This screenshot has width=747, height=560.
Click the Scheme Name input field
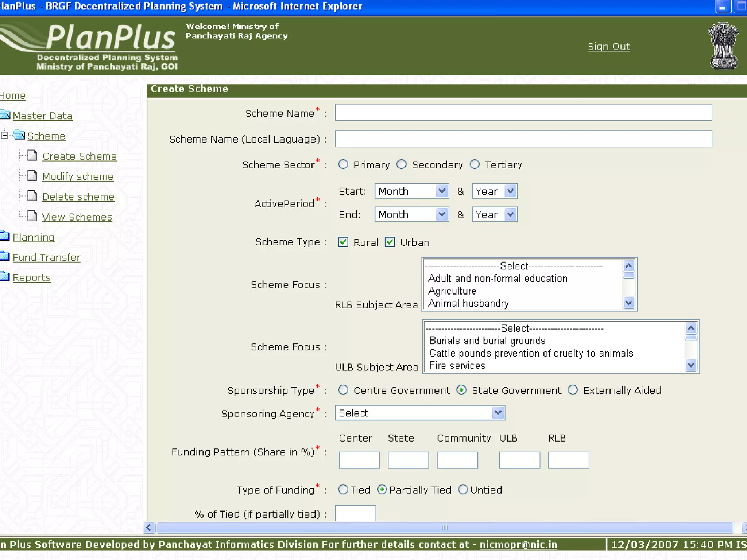pos(523,112)
